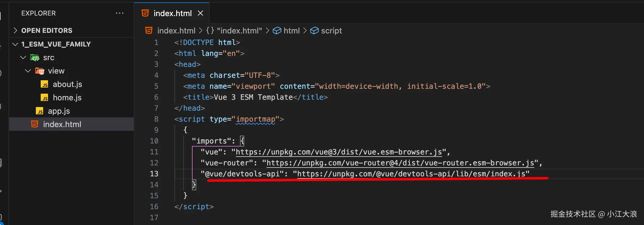The width and height of the screenshot is (644, 225).
Task: Click the word importmap on line 8
Action: pos(255,119)
